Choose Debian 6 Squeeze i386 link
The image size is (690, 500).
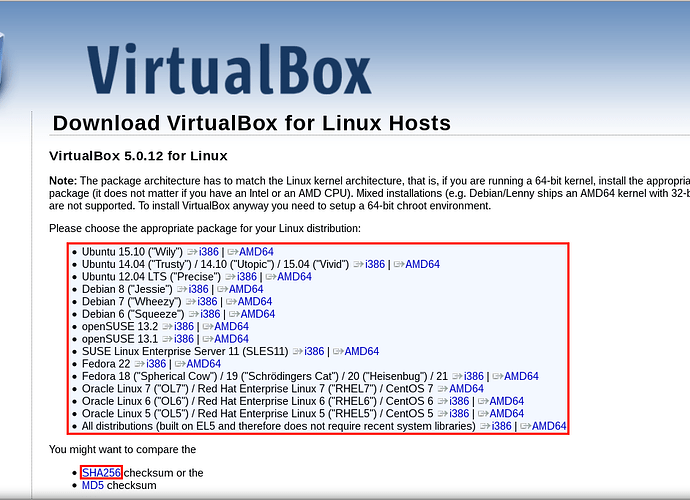pos(210,314)
